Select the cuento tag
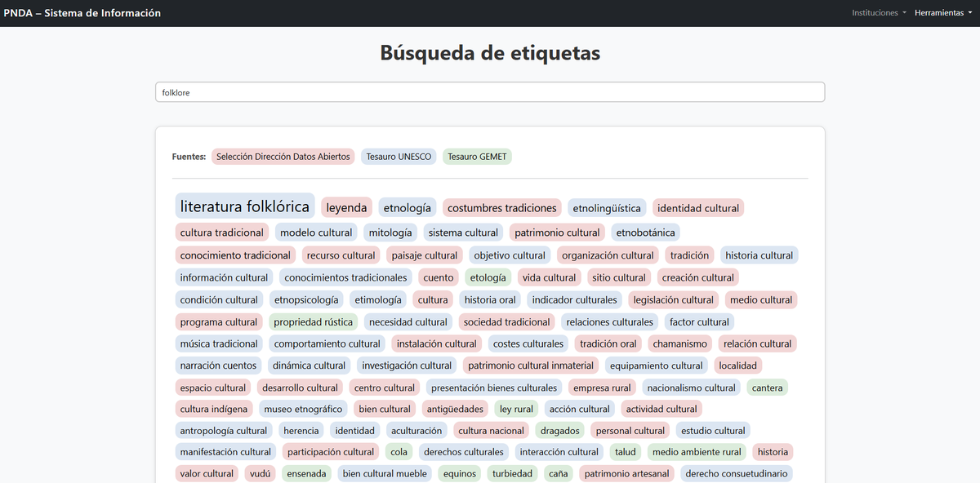Viewport: 980px width, 483px height. (x=439, y=277)
